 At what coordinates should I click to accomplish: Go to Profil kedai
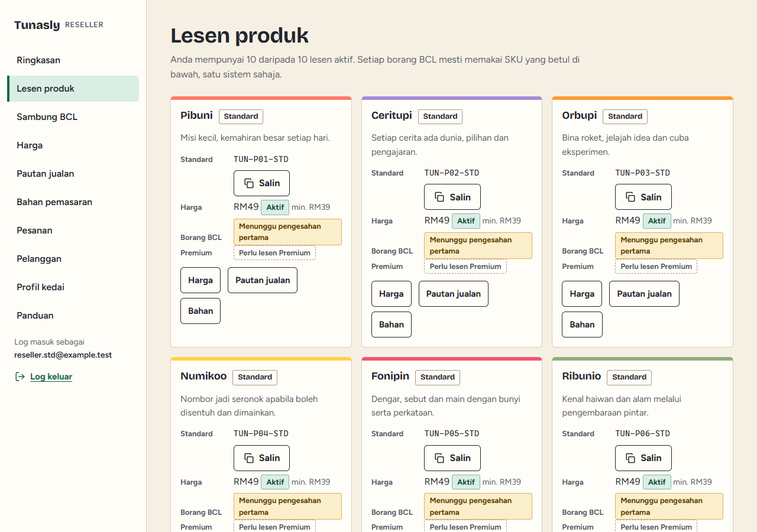[x=73, y=287]
